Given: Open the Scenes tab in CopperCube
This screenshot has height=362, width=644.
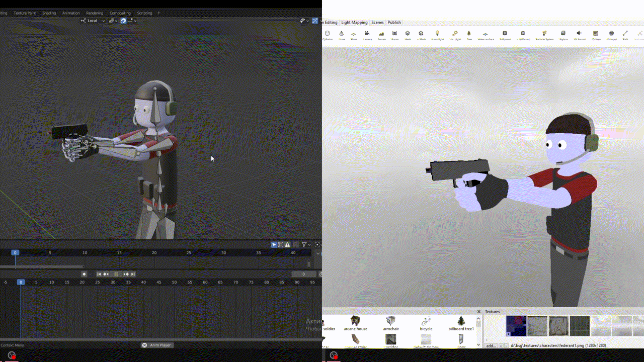Looking at the screenshot, I should [x=377, y=22].
